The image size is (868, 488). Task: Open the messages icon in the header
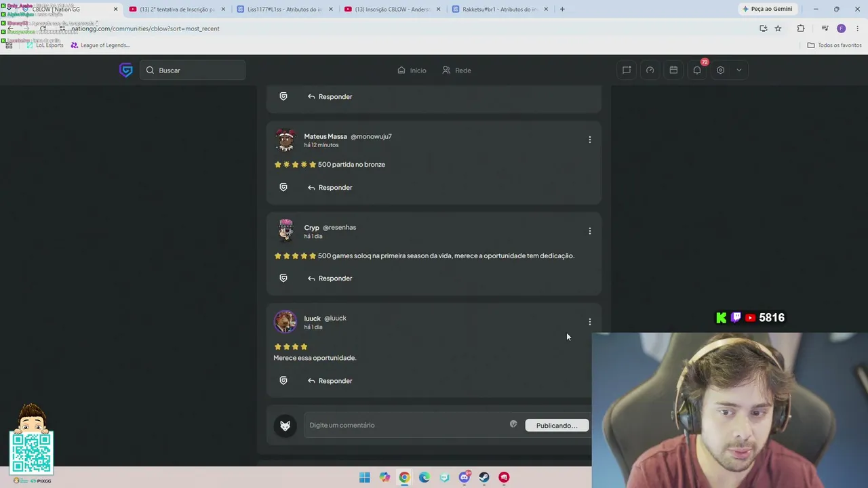click(627, 70)
